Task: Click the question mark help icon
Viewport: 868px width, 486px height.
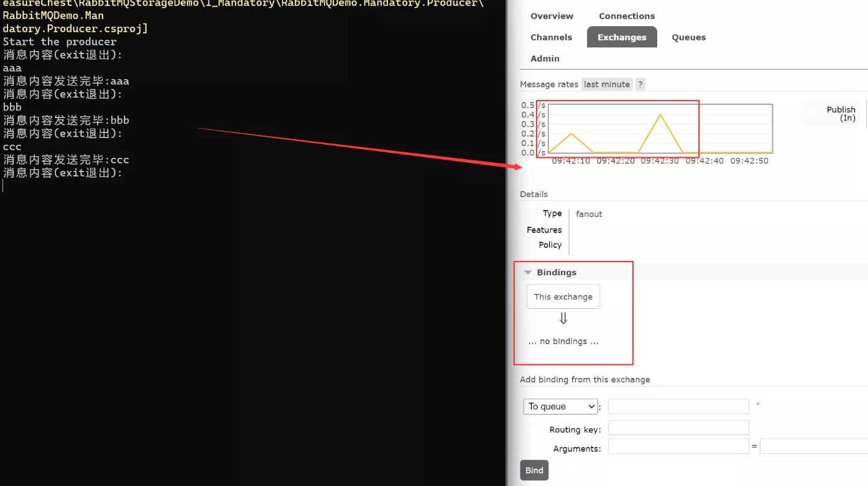Action: (640, 85)
